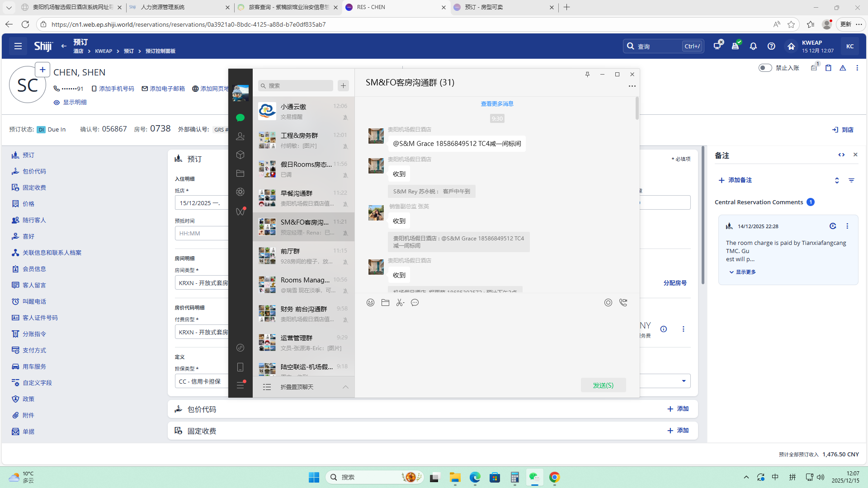Click the chat message scrollbar
This screenshot has width=868, height=488.
click(637, 108)
